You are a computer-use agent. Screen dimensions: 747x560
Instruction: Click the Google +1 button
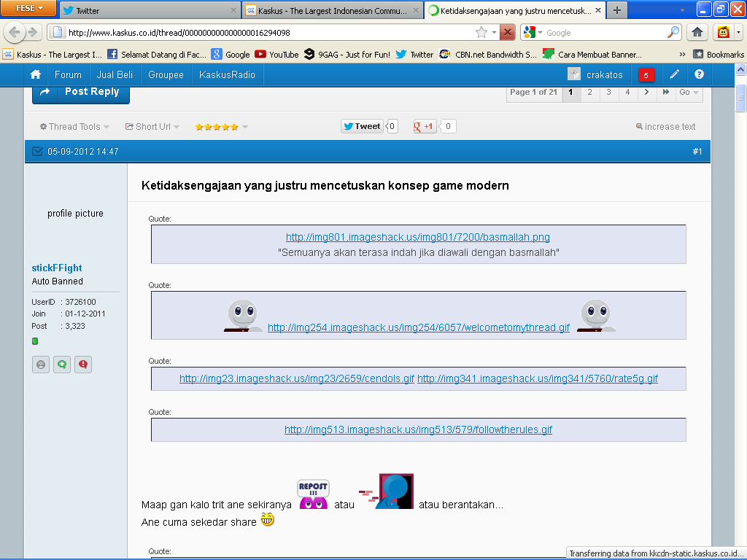[425, 126]
